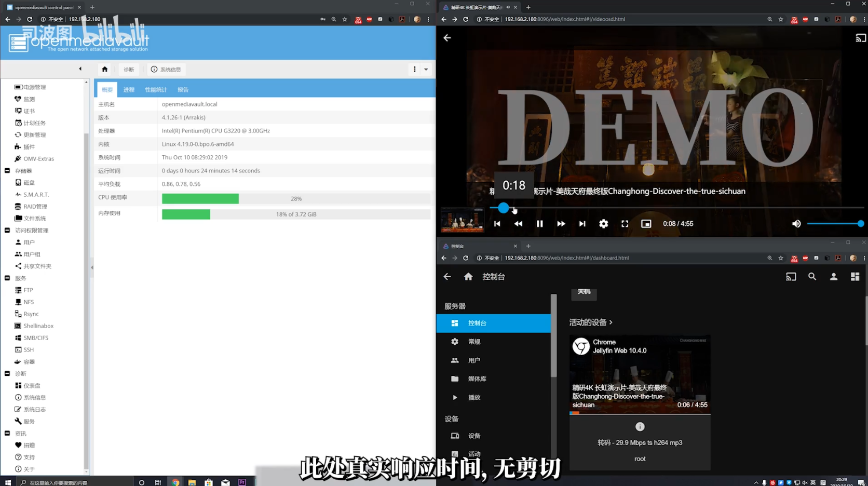Toggle fullscreen in the video player
Viewport: 868px width, 486px height.
tap(625, 224)
